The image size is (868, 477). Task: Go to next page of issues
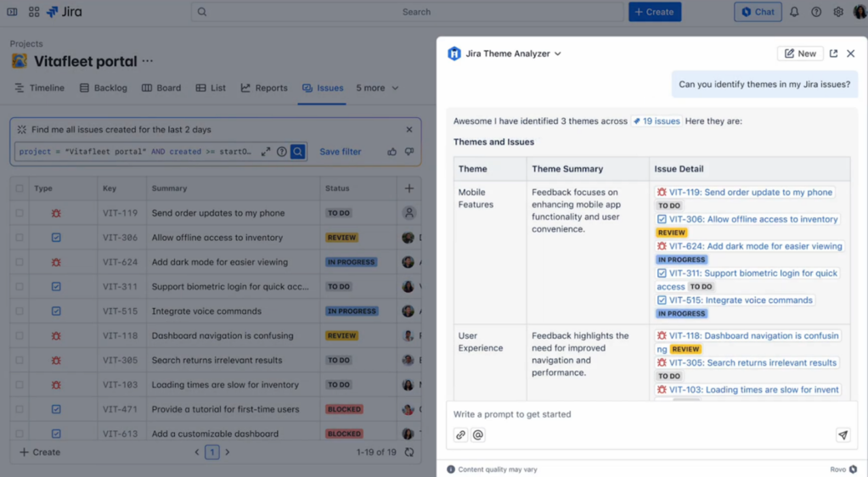click(x=227, y=452)
